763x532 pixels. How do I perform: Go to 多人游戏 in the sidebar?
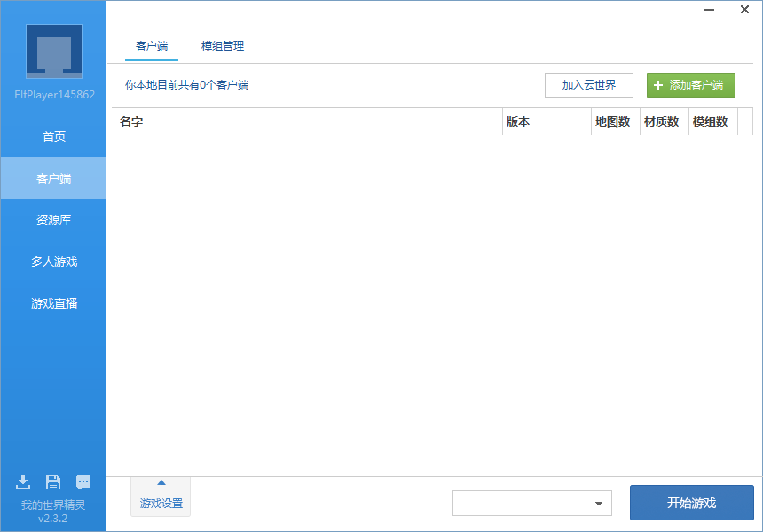click(x=53, y=261)
